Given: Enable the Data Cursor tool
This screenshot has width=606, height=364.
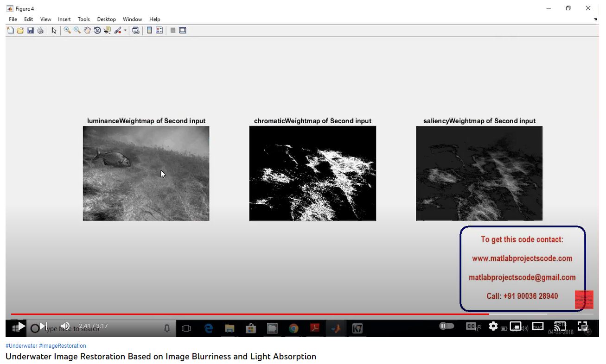Looking at the screenshot, I should coord(107,31).
